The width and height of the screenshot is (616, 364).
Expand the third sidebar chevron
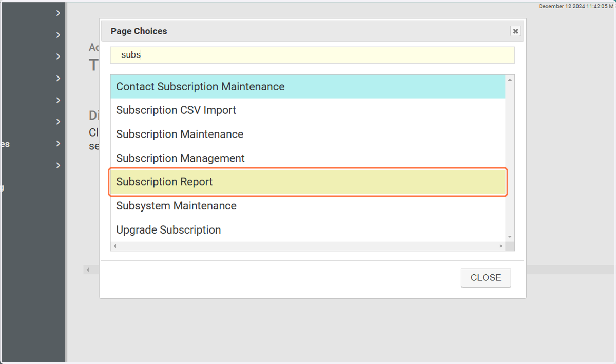pyautogui.click(x=59, y=56)
